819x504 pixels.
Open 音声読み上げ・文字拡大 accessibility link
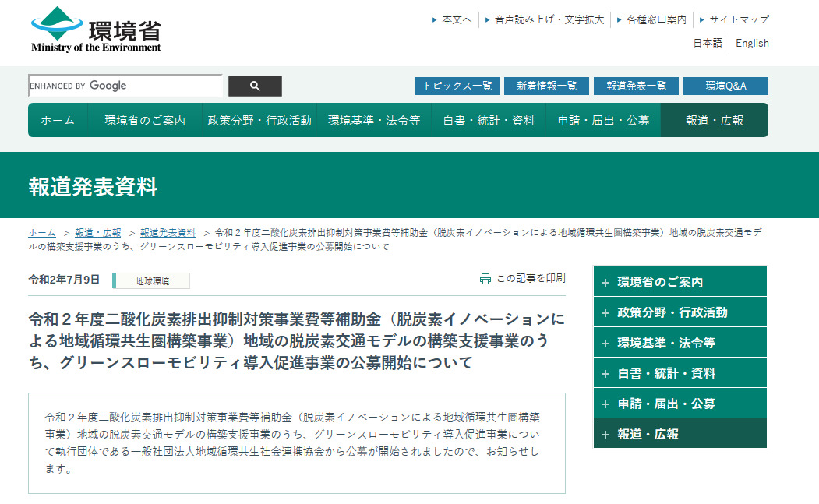coord(549,19)
